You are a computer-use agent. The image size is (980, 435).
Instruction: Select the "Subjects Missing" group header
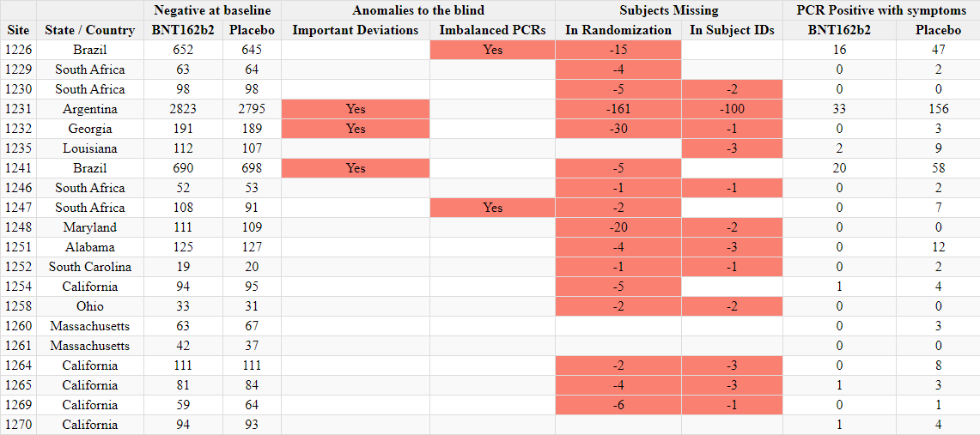point(669,10)
